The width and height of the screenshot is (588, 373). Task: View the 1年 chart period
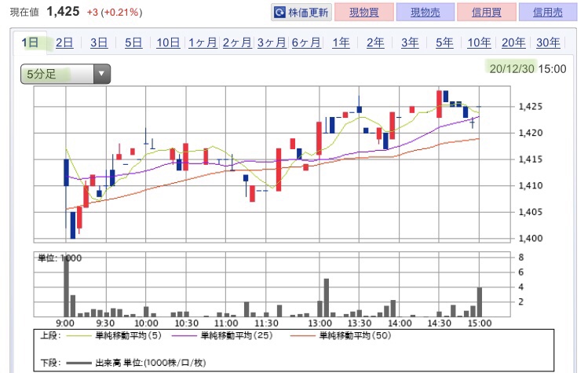tap(341, 42)
